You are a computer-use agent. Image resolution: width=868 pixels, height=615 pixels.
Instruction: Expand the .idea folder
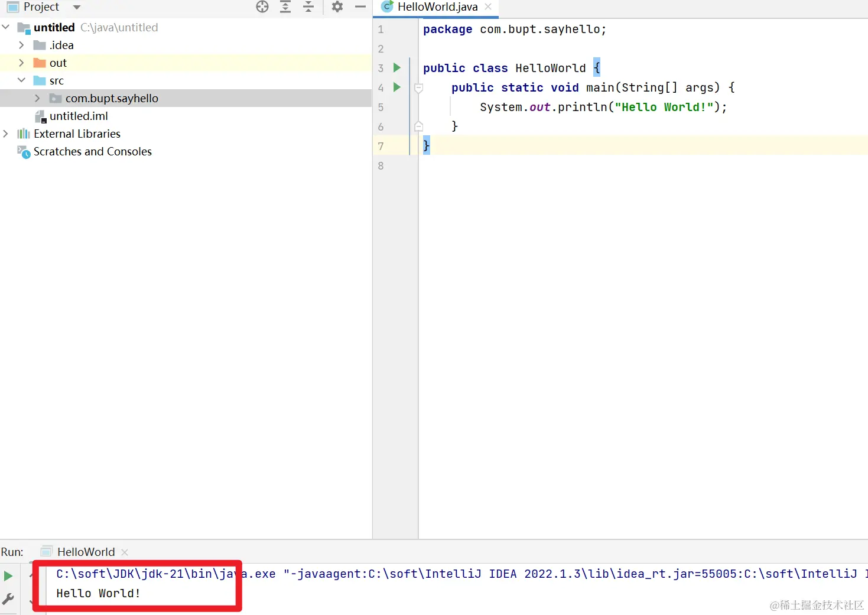pos(22,45)
